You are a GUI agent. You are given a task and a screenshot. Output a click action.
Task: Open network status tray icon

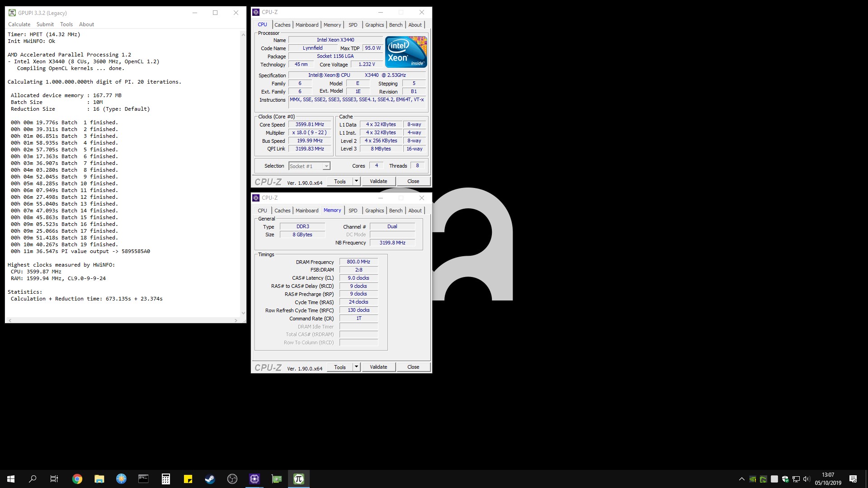tap(796, 479)
